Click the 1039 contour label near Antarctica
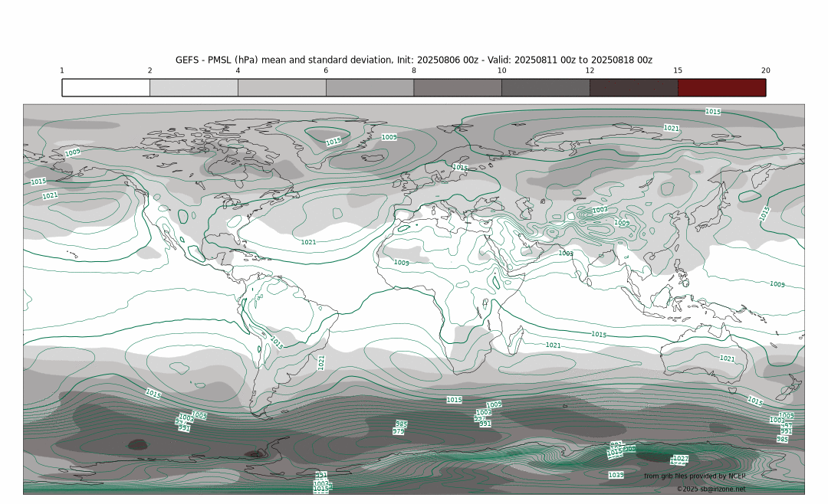Viewport: 828px width, 504px height. click(616, 476)
